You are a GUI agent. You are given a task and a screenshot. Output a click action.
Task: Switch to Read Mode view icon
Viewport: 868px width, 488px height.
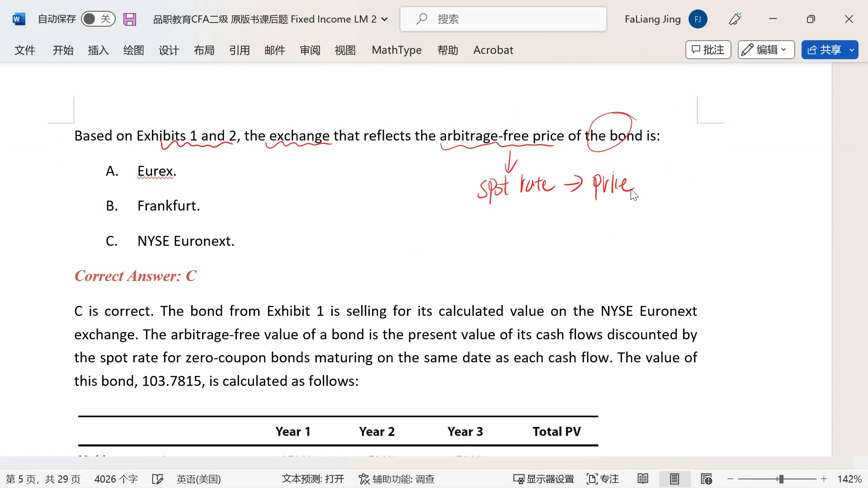(x=642, y=479)
